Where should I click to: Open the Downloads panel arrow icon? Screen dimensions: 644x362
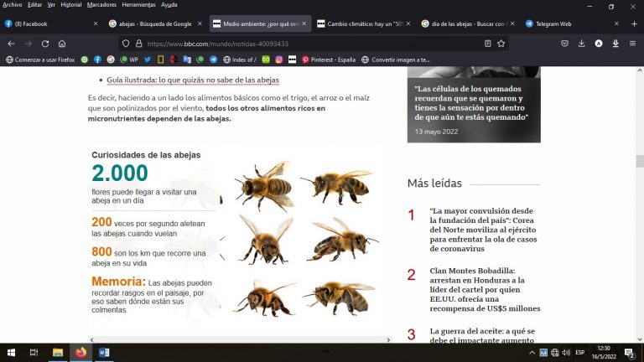coord(582,43)
